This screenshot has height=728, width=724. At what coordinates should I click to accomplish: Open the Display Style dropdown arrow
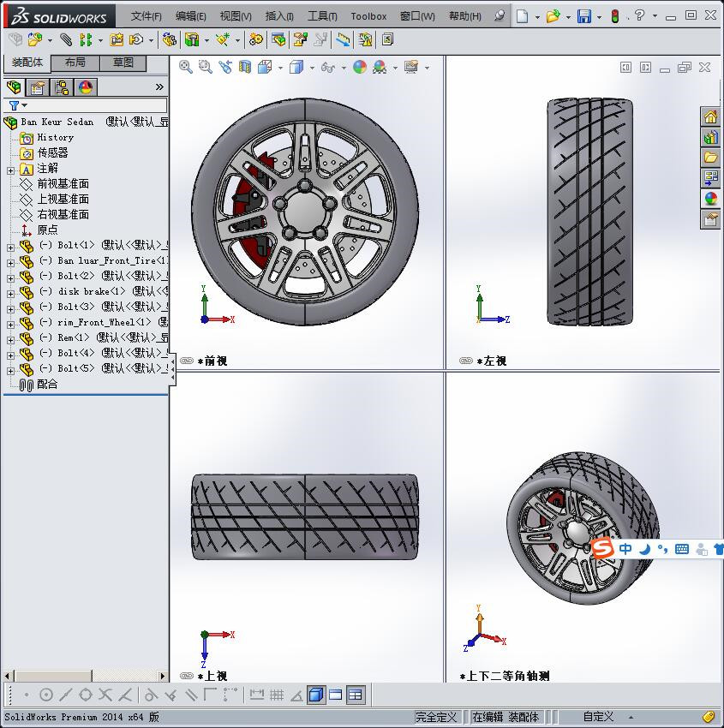[x=312, y=68]
